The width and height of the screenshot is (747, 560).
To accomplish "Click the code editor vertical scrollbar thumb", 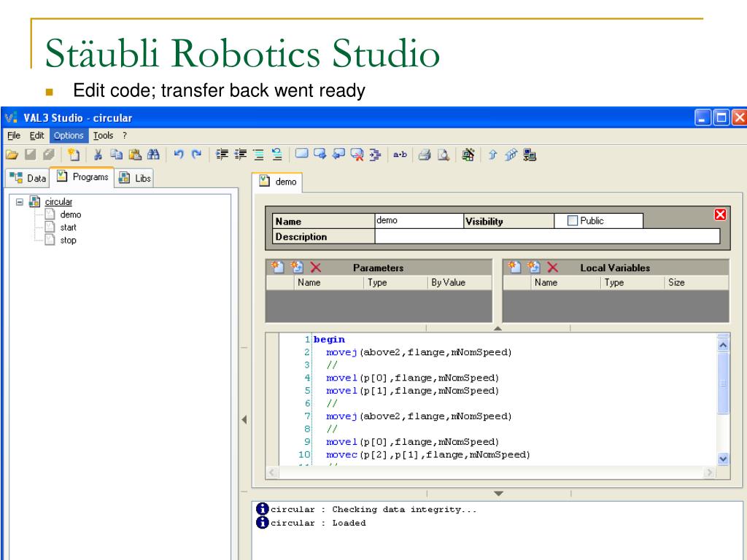I will pos(723,384).
